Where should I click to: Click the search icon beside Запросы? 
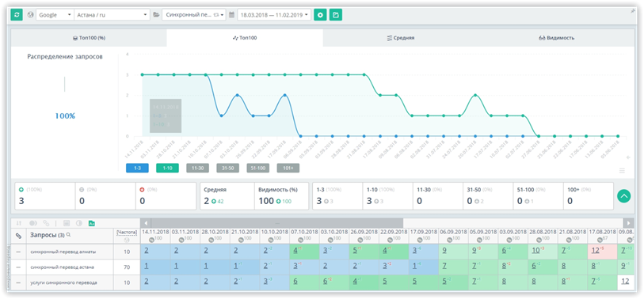point(69,236)
